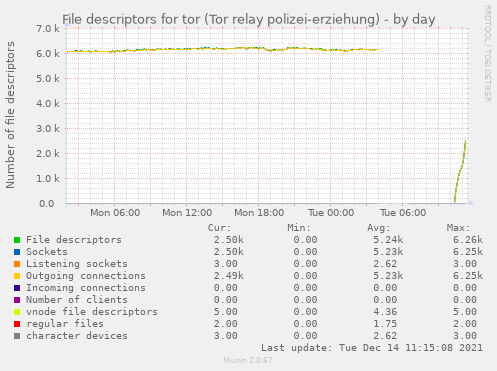Select the 'character devices' legend label
497x371 pixels.
[77, 336]
